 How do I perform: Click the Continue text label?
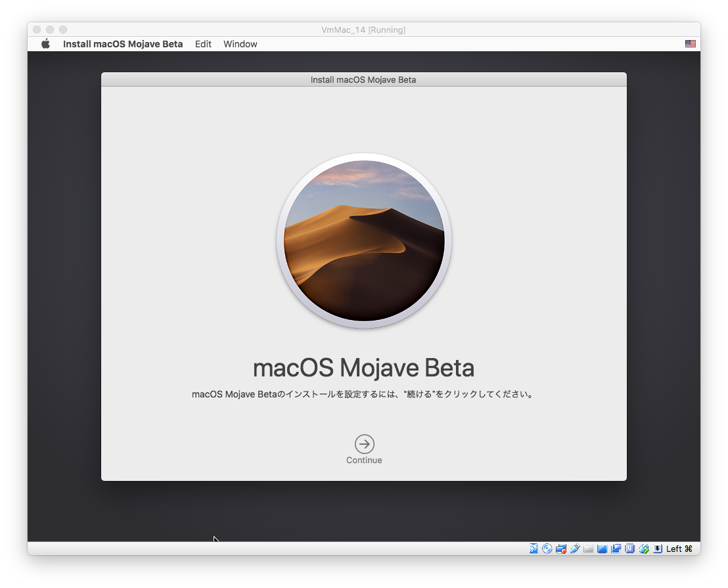pos(364,461)
